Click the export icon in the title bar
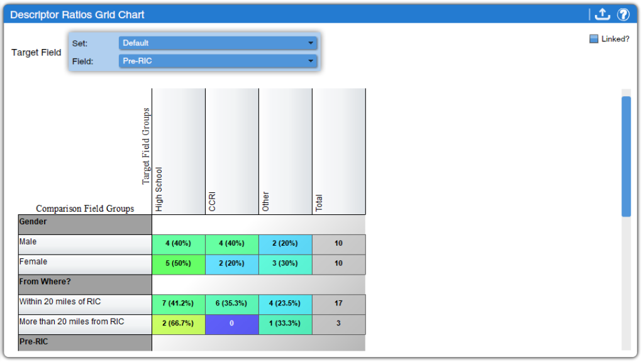644x362 pixels. click(602, 14)
